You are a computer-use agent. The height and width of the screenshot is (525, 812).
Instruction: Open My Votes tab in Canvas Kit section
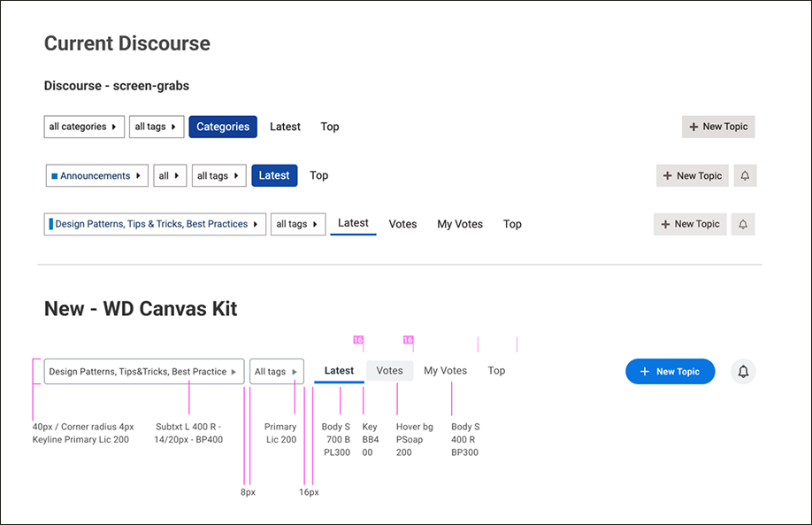pos(445,371)
